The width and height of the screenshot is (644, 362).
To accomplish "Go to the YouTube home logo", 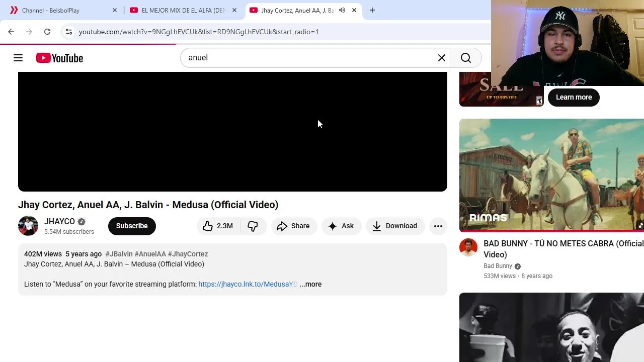I will [x=59, y=58].
